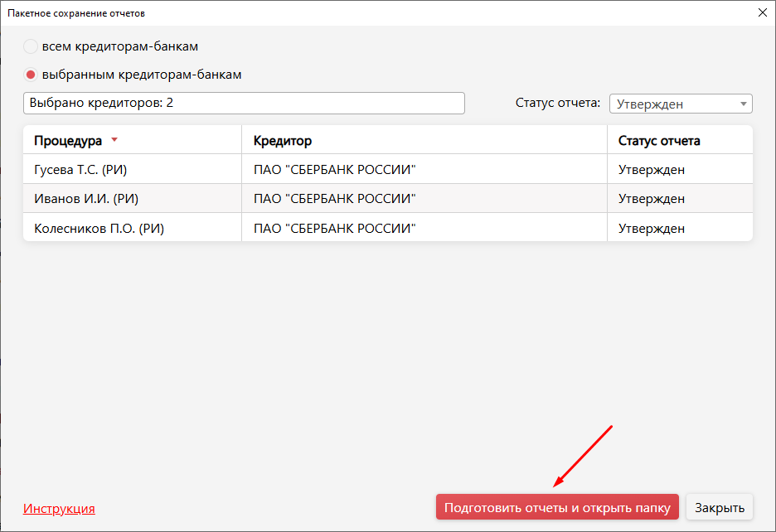The width and height of the screenshot is (776, 532).
Task: Click the creditor cell in the Гусева row
Action: coord(334,170)
